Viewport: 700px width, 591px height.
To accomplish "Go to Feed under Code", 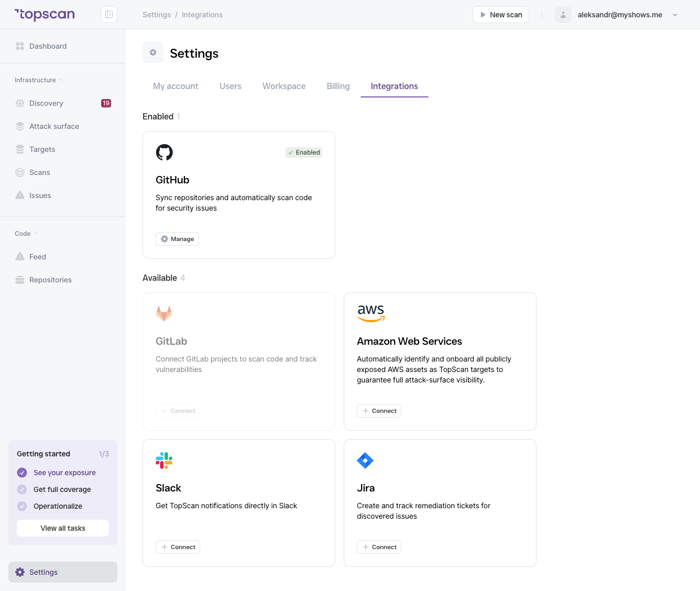I will (x=63, y=257).
